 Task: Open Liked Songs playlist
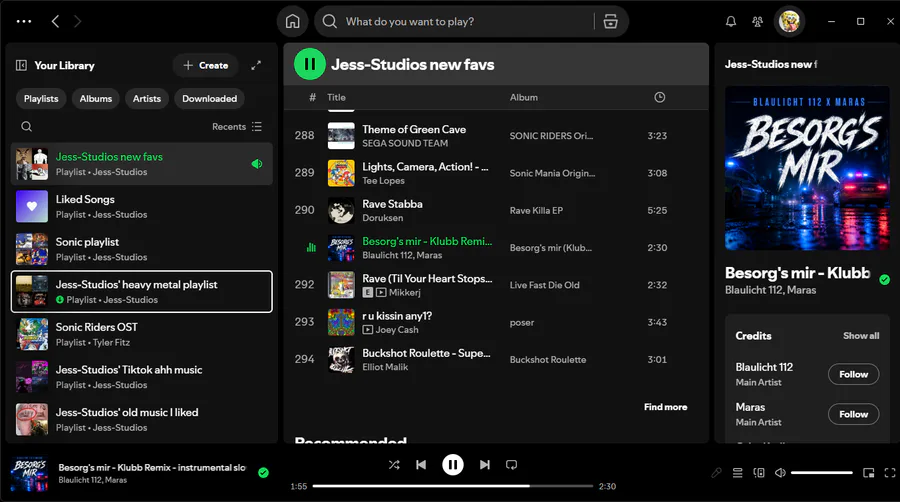click(x=142, y=207)
